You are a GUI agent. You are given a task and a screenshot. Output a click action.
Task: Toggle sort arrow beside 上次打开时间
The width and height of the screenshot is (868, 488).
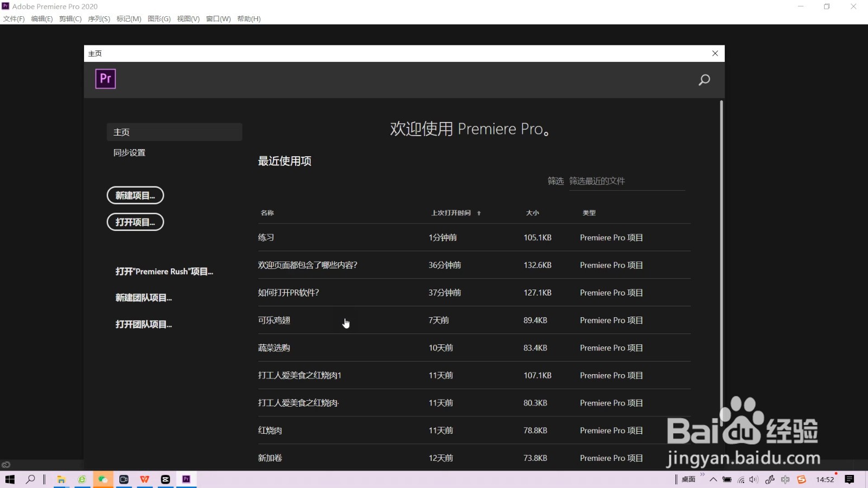pyautogui.click(x=479, y=213)
